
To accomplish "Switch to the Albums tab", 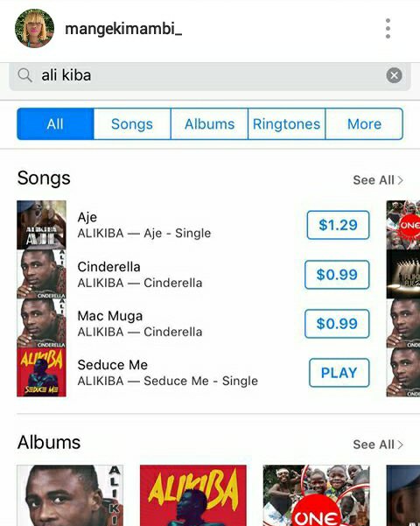I will 209,123.
